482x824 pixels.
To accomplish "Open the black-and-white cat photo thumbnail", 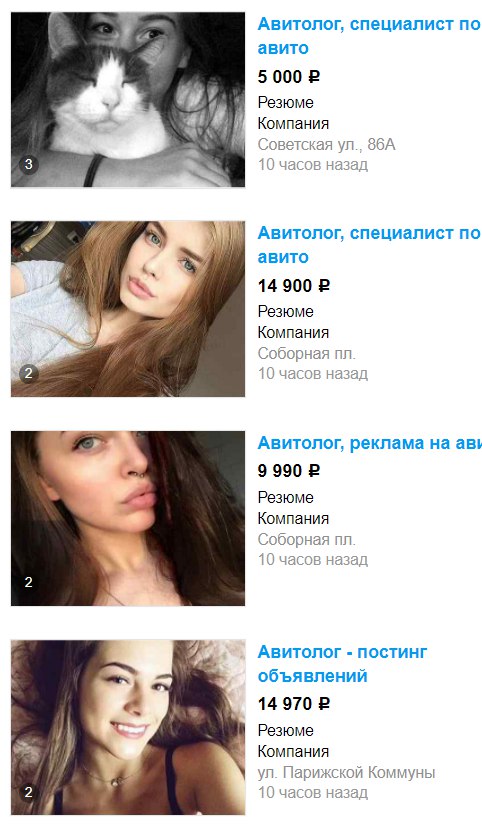I will point(128,100).
